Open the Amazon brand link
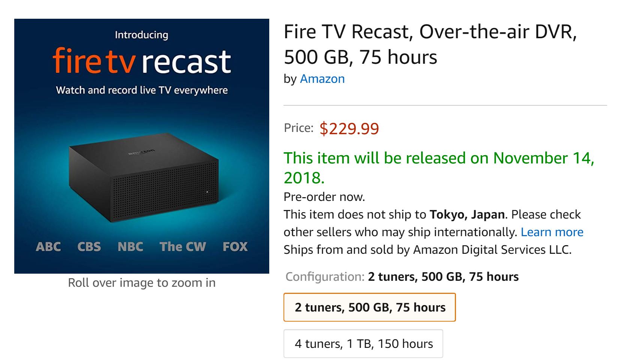 click(322, 79)
